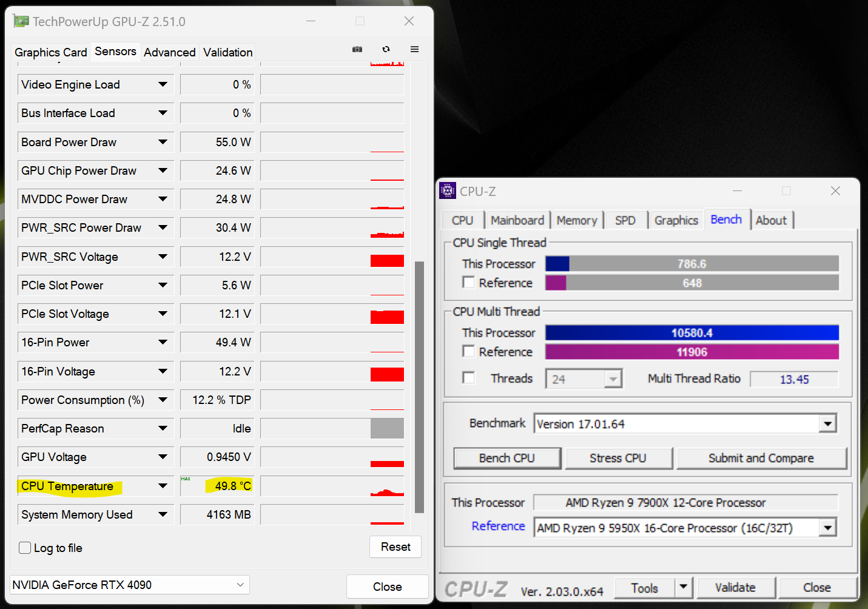
Task: Tick the Multi Thread Reference checkbox
Action: pos(468,352)
